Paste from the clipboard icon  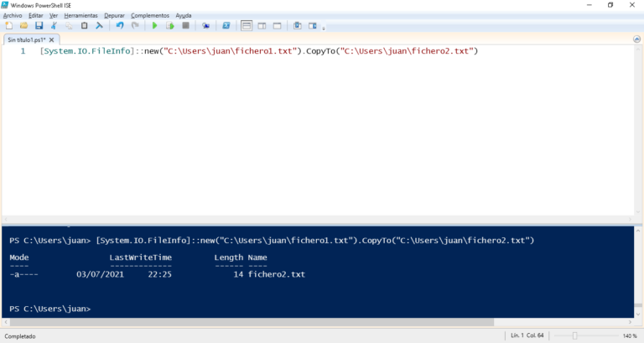click(84, 26)
